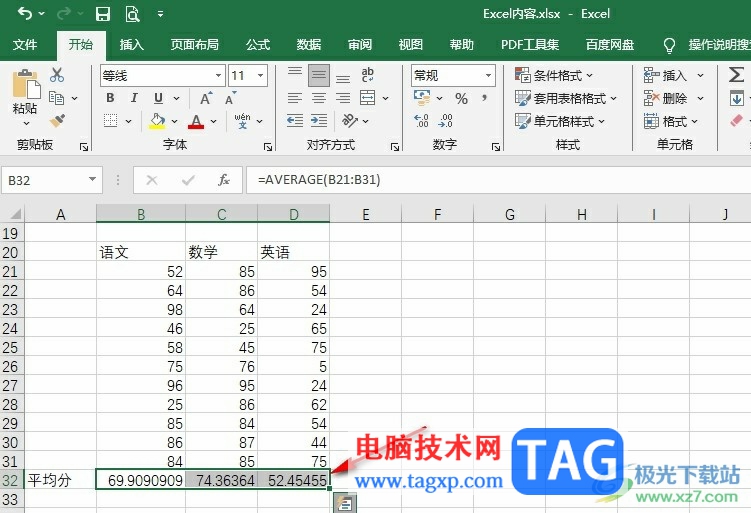
Task: Increase indent in alignment group
Action: coord(319,120)
